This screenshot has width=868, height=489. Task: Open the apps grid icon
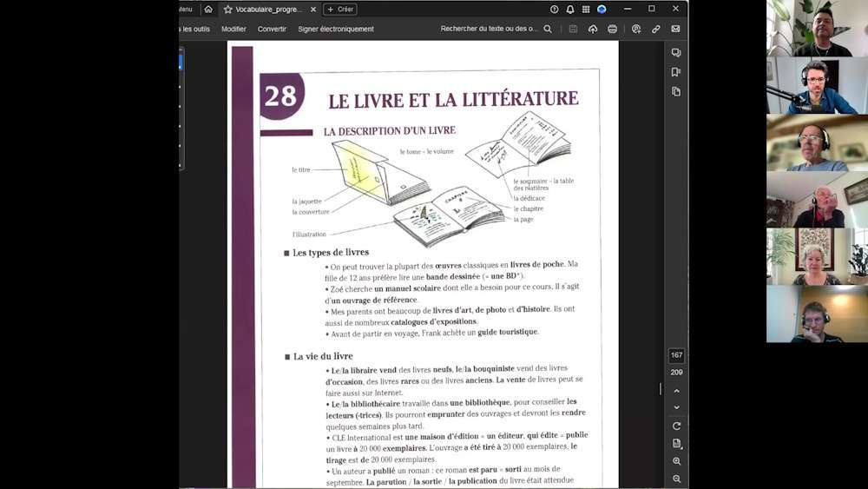586,10
